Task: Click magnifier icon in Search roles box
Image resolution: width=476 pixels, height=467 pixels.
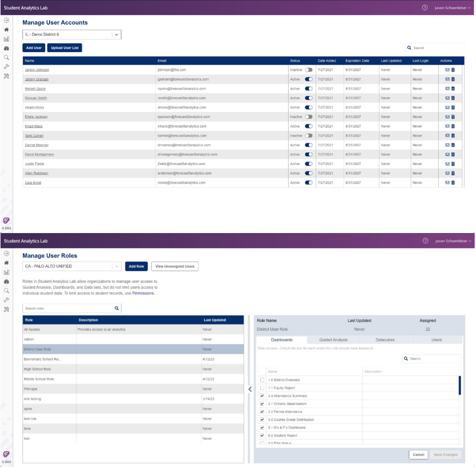Action: tap(117, 308)
